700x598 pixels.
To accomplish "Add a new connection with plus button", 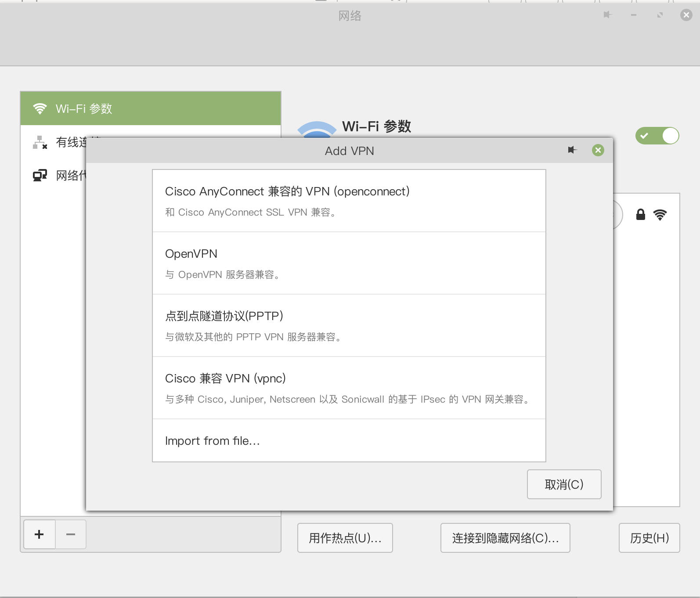I will point(39,534).
